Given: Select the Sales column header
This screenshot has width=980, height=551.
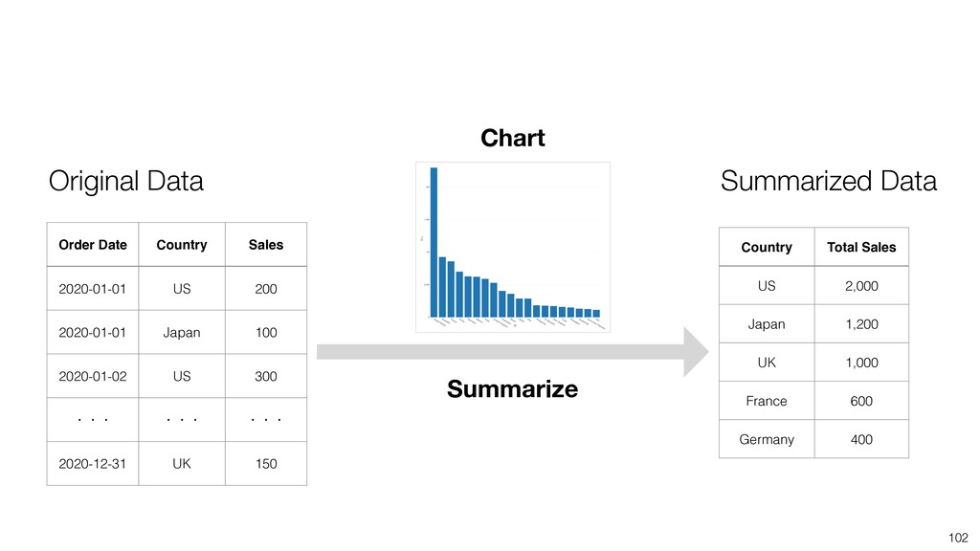Looking at the screenshot, I should coord(266,245).
